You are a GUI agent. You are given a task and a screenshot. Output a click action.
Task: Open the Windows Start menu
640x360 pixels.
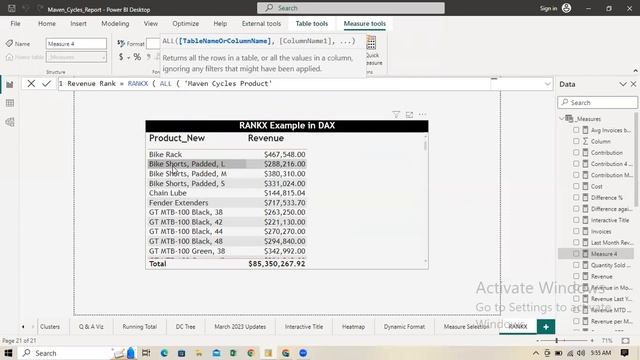click(8, 353)
